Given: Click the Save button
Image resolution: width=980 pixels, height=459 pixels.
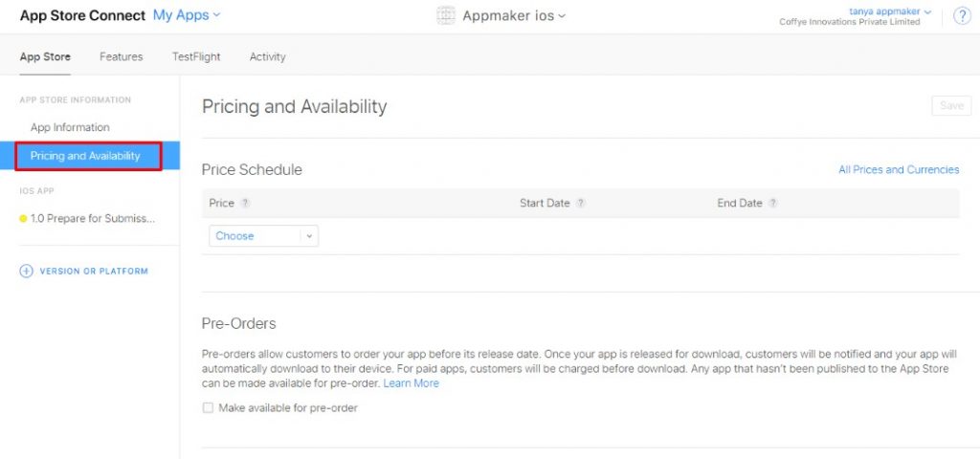Looking at the screenshot, I should (x=951, y=105).
